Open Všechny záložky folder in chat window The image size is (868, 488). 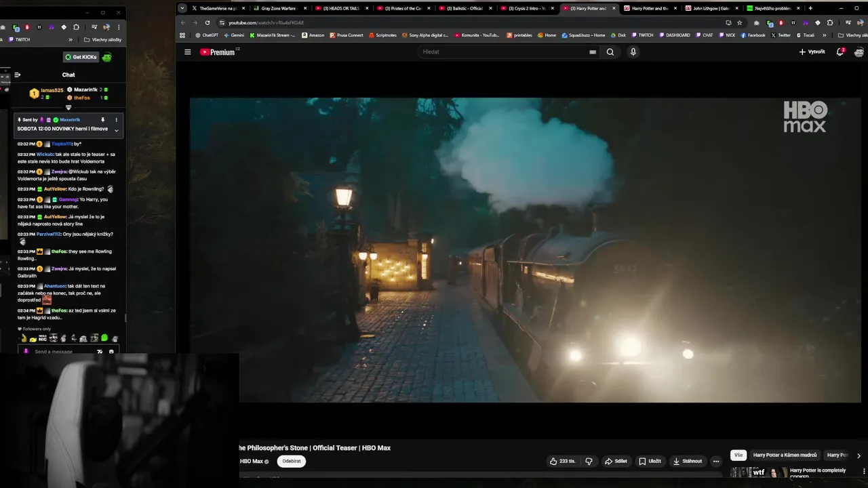(x=102, y=39)
